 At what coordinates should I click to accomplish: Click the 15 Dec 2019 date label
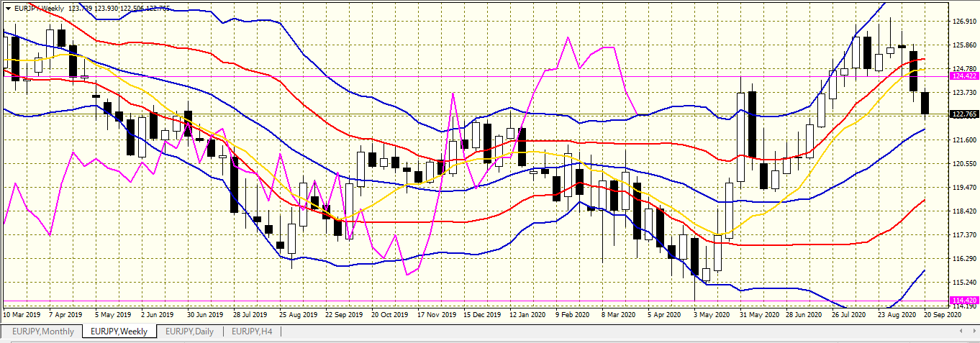click(481, 314)
